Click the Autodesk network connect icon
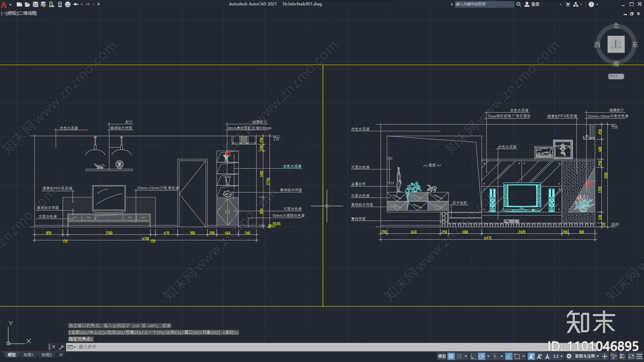Screen dimensions: 644x362 click(x=576, y=4)
